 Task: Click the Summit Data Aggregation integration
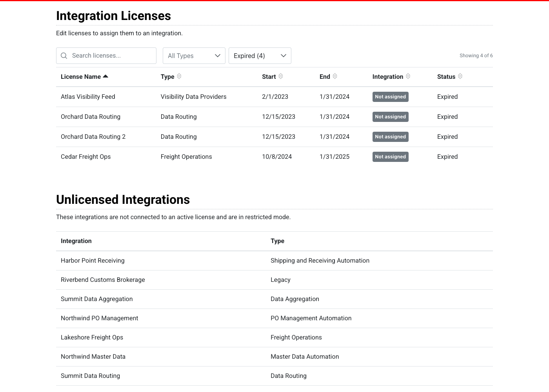[97, 299]
